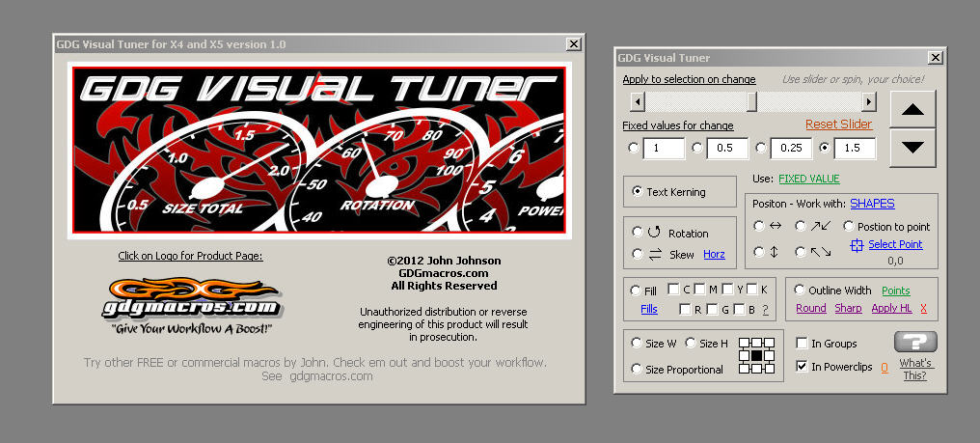Image resolution: width=980 pixels, height=443 pixels.
Task: Click the Fills link
Action: point(649,309)
